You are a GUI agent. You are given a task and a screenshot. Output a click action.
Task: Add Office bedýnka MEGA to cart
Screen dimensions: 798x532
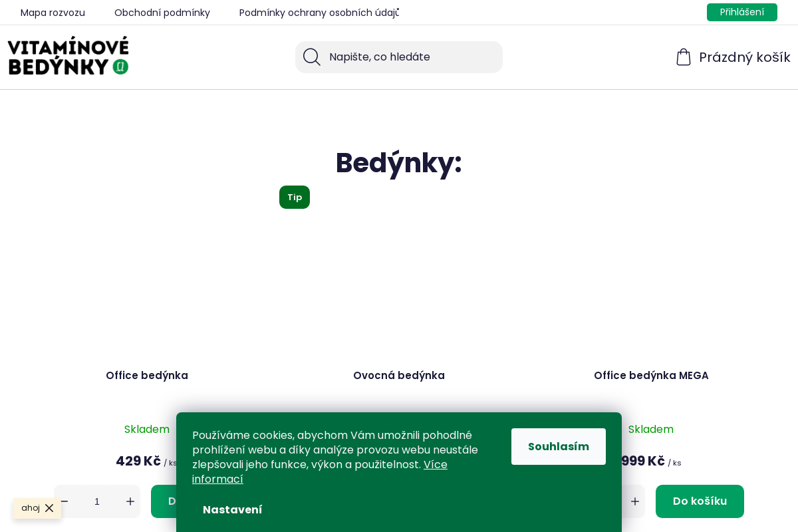pos(700,501)
